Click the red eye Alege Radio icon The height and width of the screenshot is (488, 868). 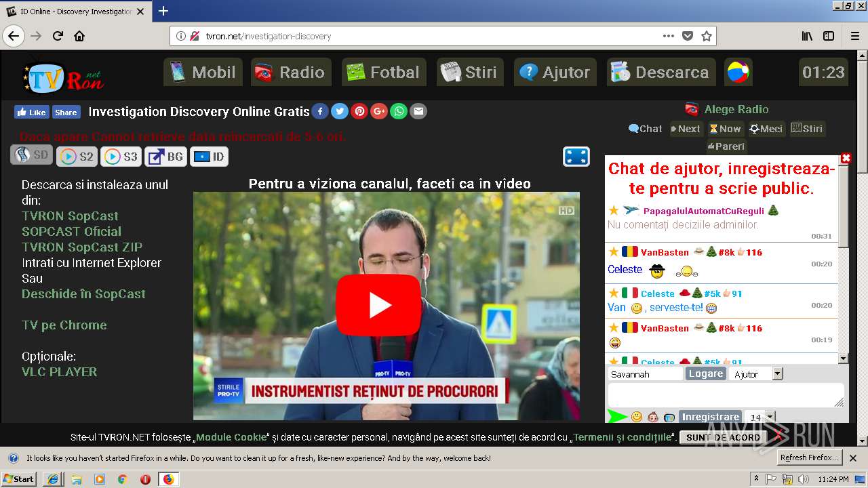(x=692, y=109)
